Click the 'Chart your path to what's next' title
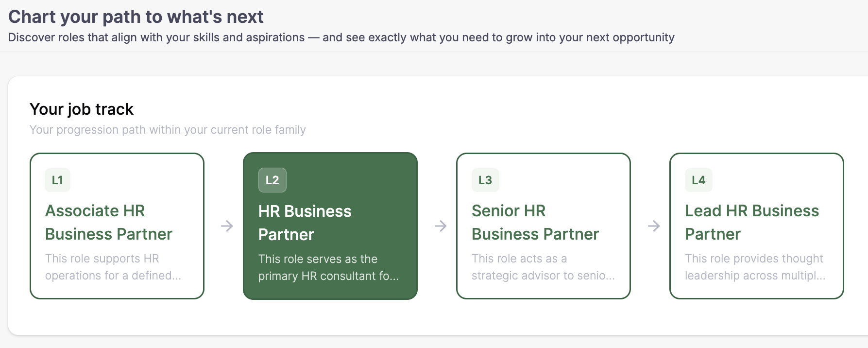868x348 pixels. coord(136,17)
